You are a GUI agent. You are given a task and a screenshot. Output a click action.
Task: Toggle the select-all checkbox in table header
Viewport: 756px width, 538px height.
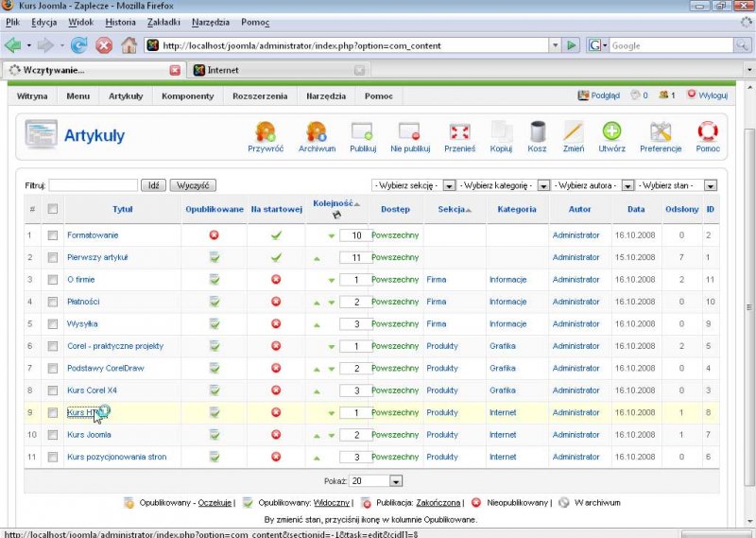coord(53,209)
